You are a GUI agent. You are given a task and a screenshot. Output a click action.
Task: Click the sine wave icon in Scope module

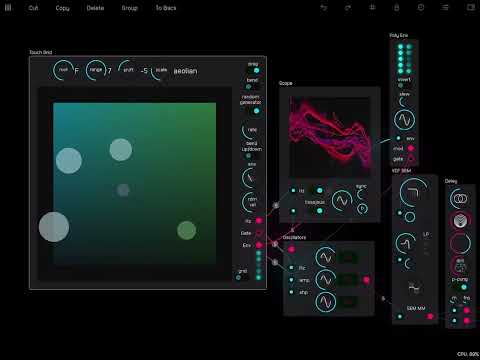[342, 201]
